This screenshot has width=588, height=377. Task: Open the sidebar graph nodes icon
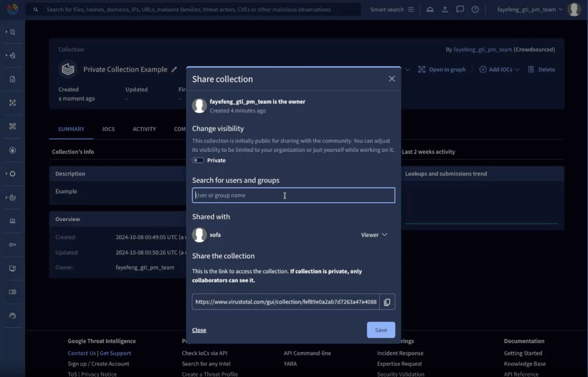[x=12, y=103]
